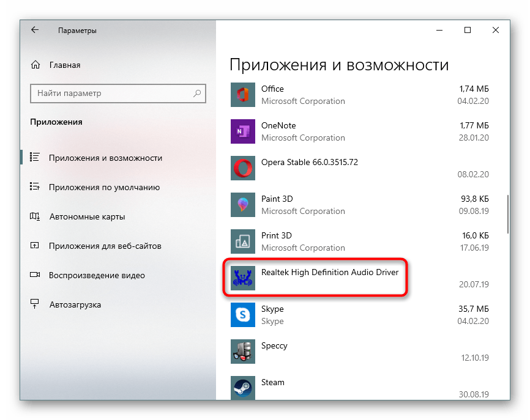Click the 35,7 МБ Skype size
The image size is (530, 420).
[474, 309]
